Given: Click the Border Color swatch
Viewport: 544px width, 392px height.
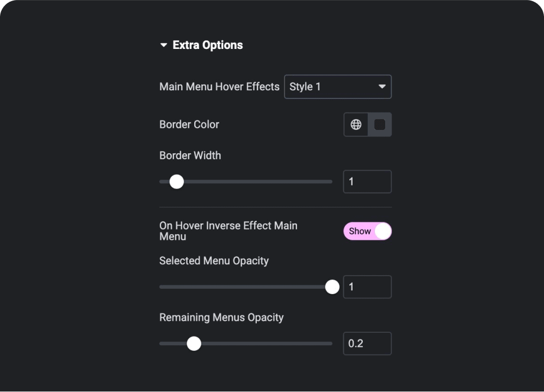Looking at the screenshot, I should [379, 125].
